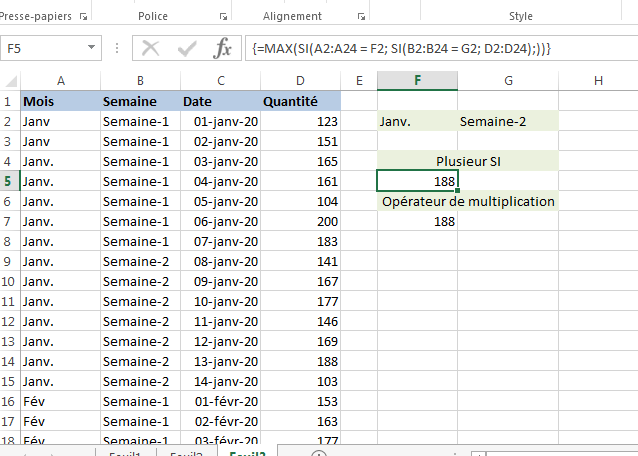Click the cell with quantity 200

[x=300, y=221]
